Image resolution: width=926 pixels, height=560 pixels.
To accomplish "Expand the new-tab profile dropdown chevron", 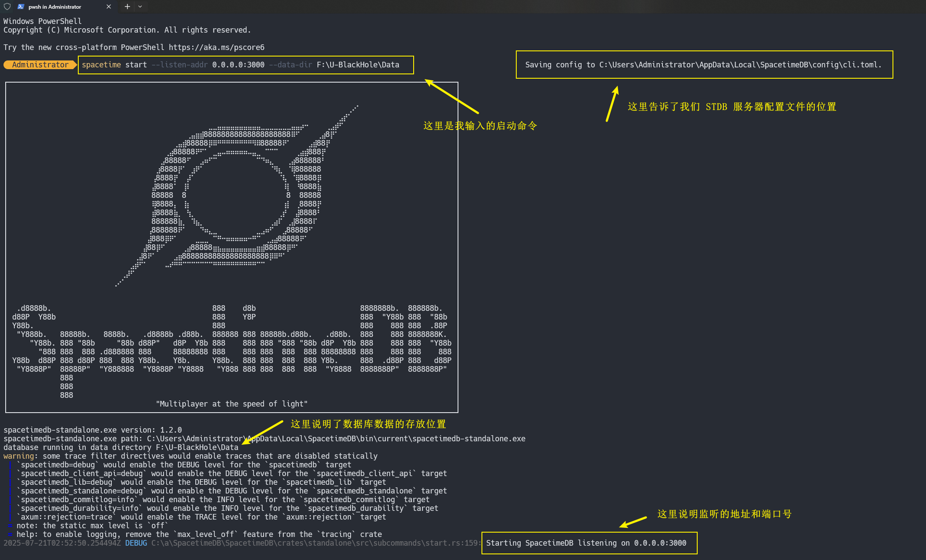I will click(140, 7).
